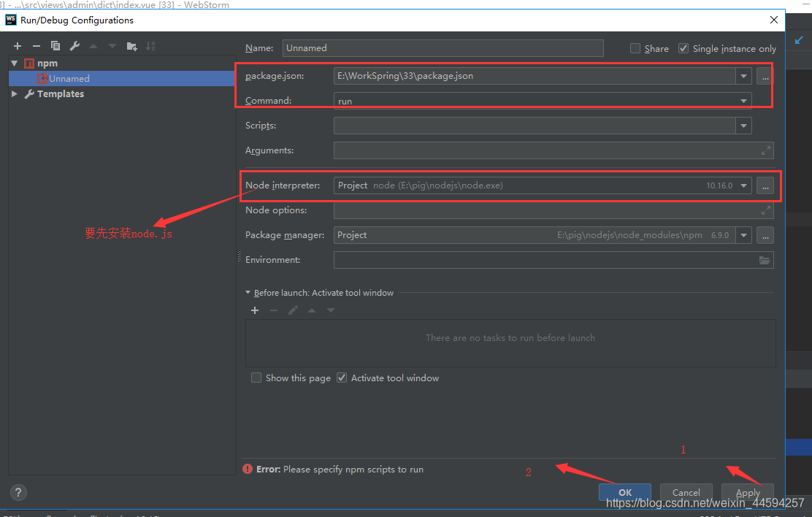Click the OK button
The width and height of the screenshot is (812, 517).
625,492
